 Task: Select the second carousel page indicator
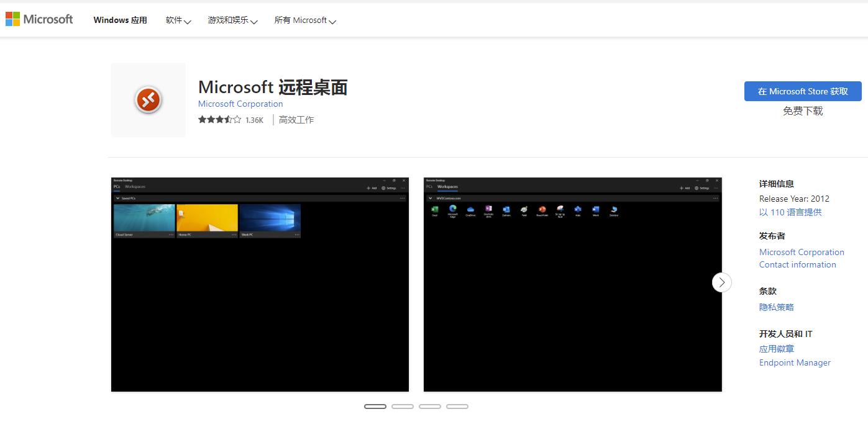(x=403, y=407)
